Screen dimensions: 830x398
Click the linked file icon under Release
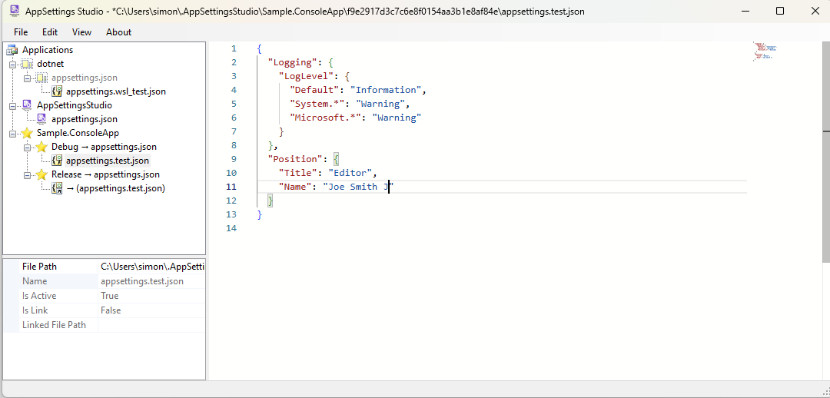coord(57,188)
